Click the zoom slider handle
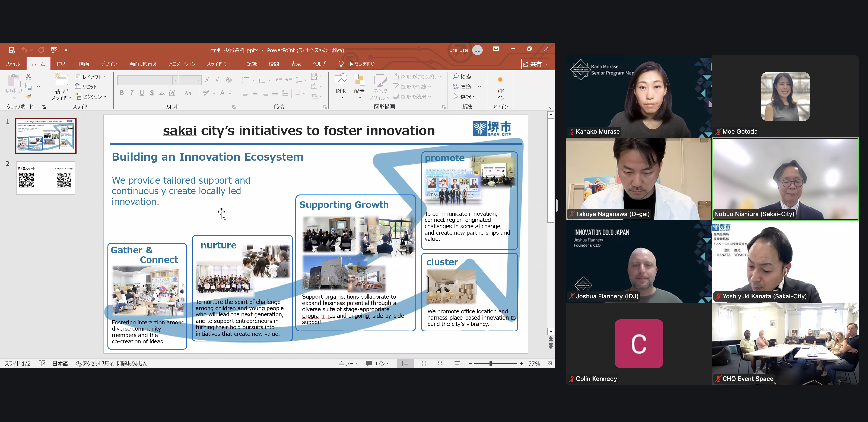 [x=491, y=363]
